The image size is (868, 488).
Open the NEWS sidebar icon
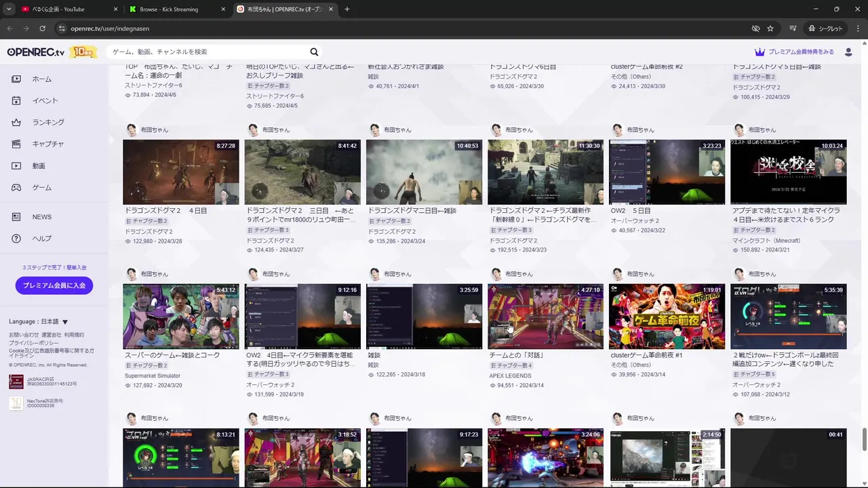tap(17, 217)
